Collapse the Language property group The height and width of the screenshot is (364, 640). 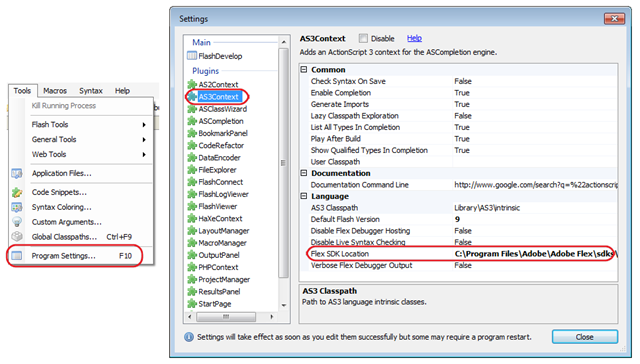coord(304,196)
